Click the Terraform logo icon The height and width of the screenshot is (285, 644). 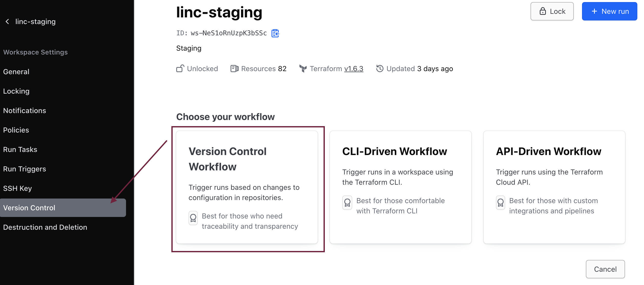[303, 69]
